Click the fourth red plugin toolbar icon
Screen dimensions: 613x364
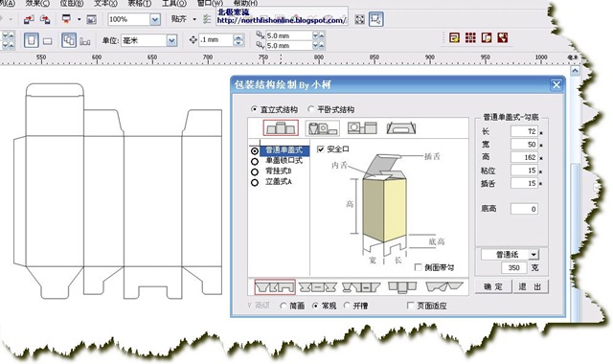(502, 38)
